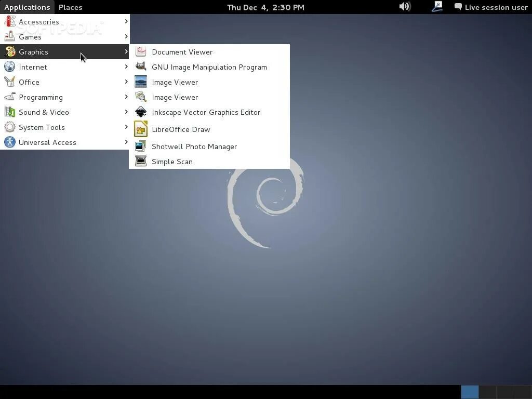Open the volume speaker icon

tap(405, 7)
